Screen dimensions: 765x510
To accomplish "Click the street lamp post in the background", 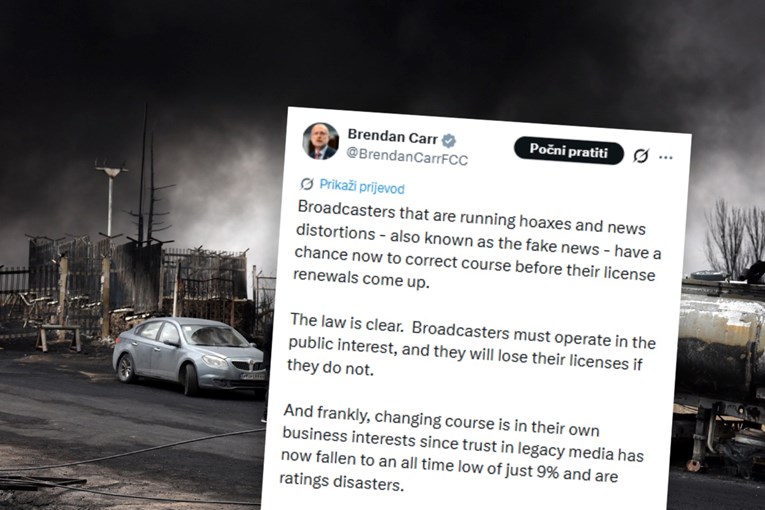I will coord(110,202).
